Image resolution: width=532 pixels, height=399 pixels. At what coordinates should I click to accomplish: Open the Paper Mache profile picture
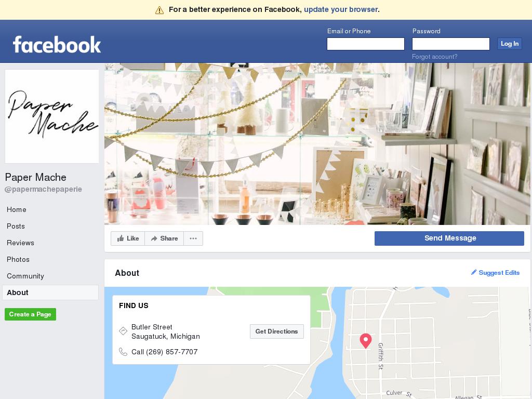point(52,116)
